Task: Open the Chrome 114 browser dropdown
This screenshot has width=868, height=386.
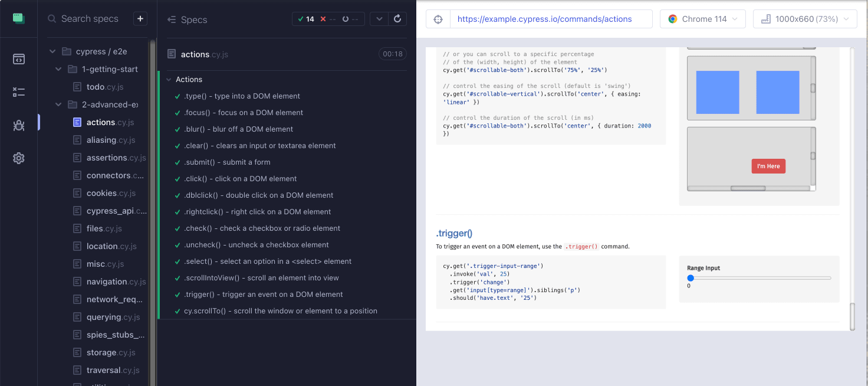Action: pyautogui.click(x=702, y=19)
